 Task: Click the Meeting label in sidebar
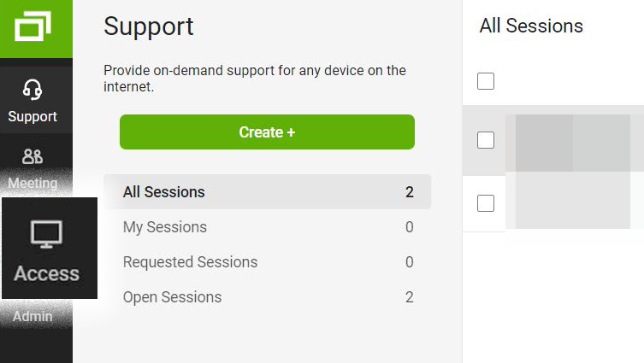pyautogui.click(x=32, y=183)
